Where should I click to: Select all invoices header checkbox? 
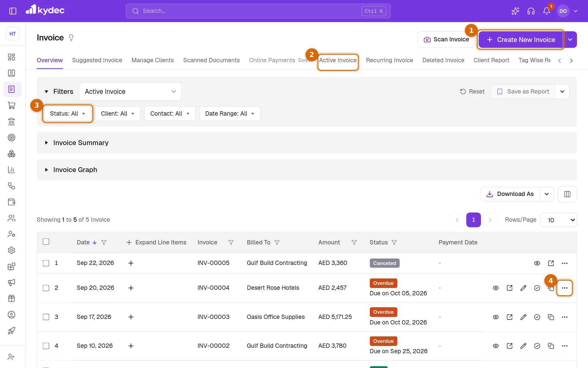[x=46, y=242]
